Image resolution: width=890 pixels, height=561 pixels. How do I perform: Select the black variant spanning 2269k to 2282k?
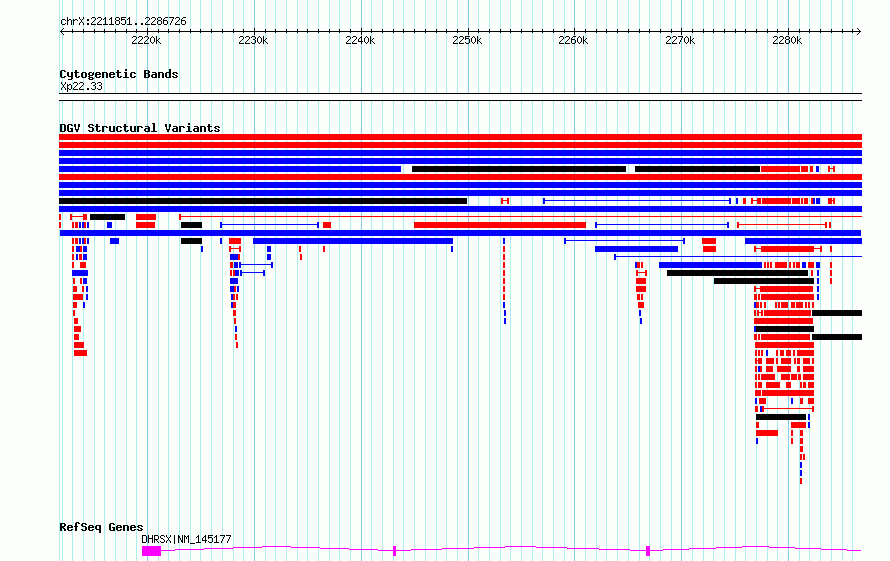pos(737,273)
